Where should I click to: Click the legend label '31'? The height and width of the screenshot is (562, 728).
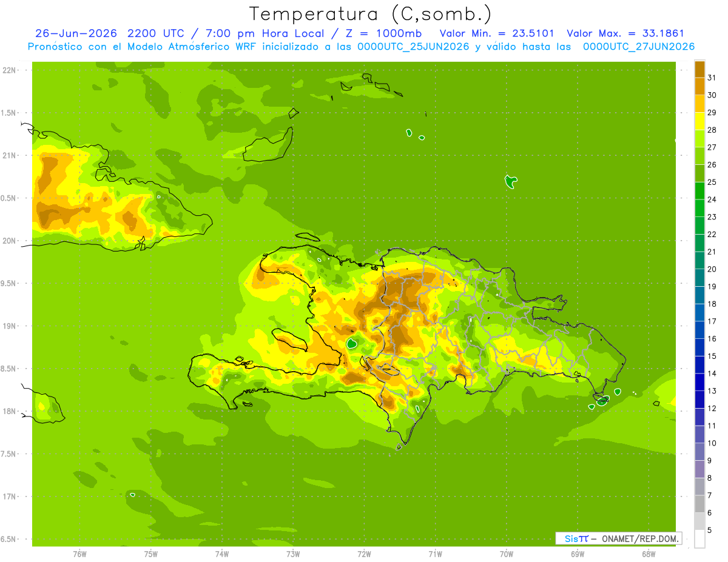712,78
